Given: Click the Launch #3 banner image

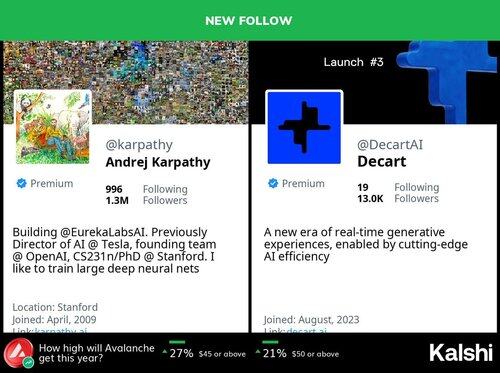Looking at the screenshot, I should 374,82.
